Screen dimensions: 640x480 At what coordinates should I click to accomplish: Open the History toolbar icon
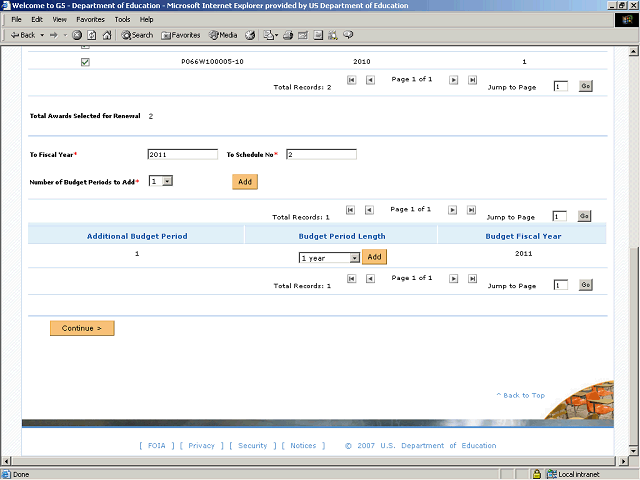(x=250, y=35)
